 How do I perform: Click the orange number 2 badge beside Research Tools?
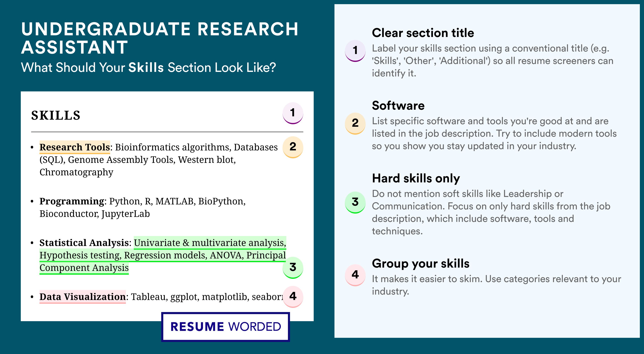[293, 147]
